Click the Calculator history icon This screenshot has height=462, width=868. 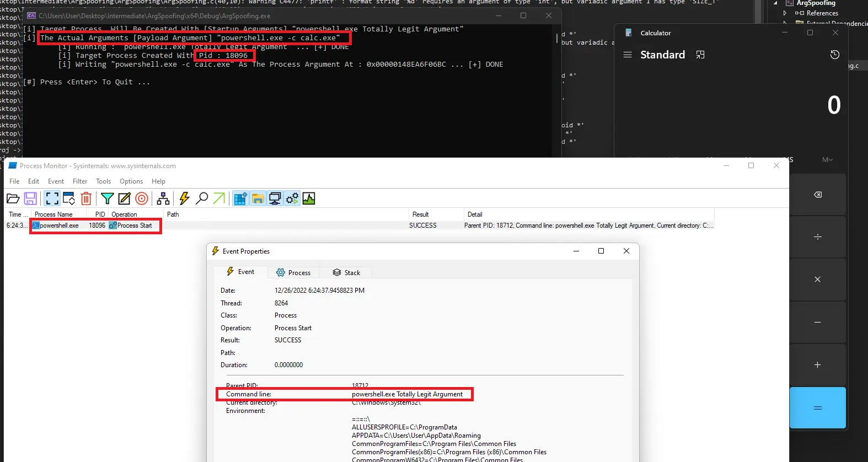point(834,55)
